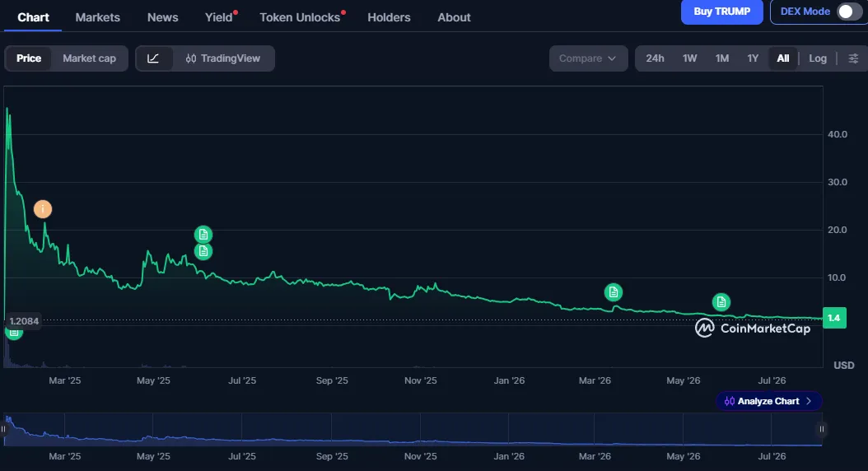The image size is (868, 471).
Task: Select the Market cap view toggle
Action: click(x=89, y=58)
